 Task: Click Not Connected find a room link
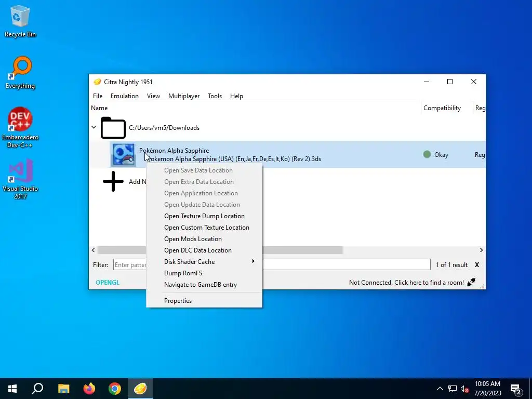(406, 282)
